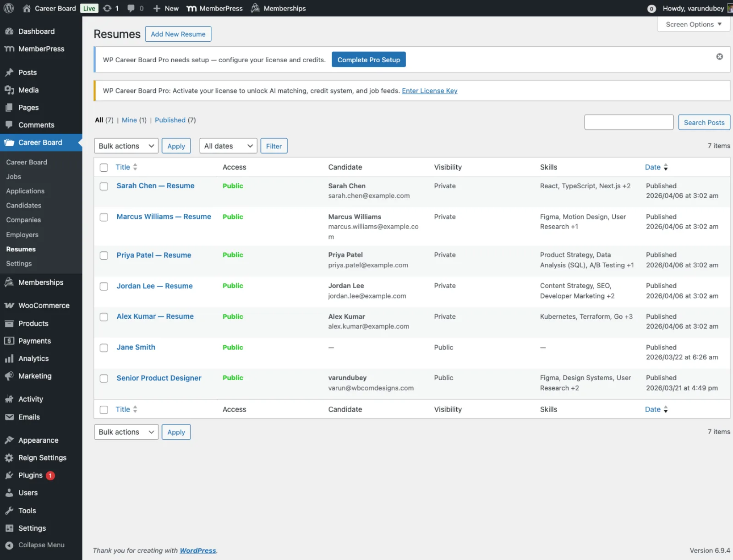Open the Marketing megaphone icon
Screen dimensions: 733x560
coord(9,376)
